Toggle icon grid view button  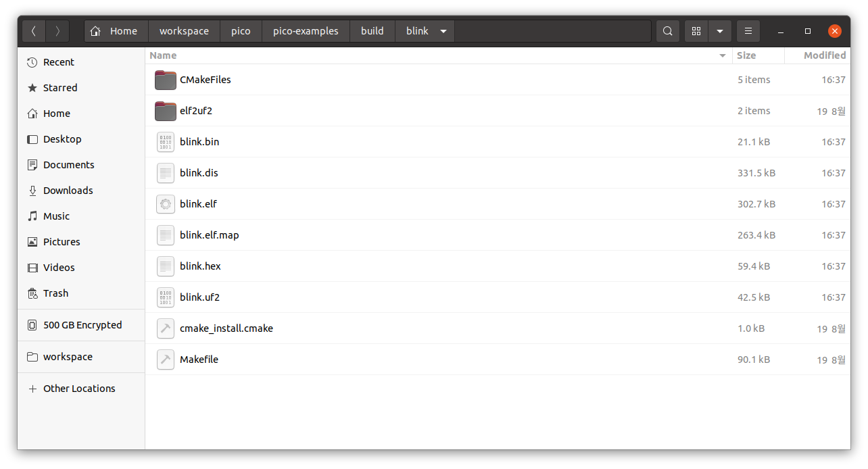pyautogui.click(x=696, y=31)
